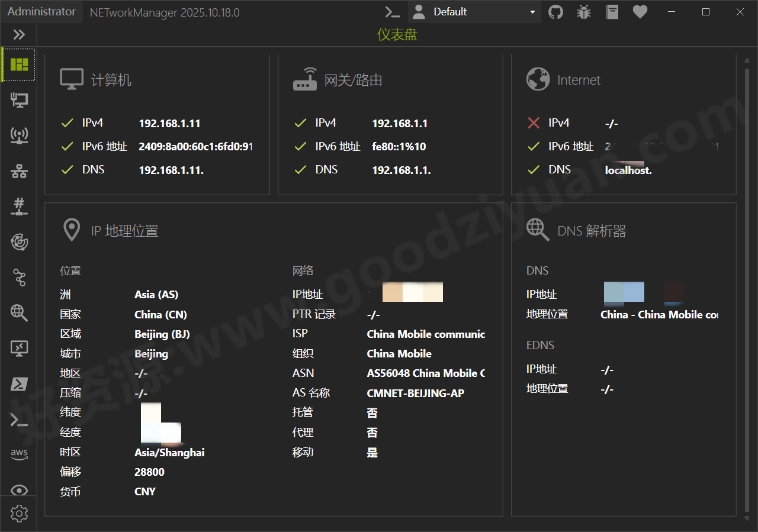Click the donate heart icon
The width and height of the screenshot is (758, 532).
pyautogui.click(x=640, y=12)
